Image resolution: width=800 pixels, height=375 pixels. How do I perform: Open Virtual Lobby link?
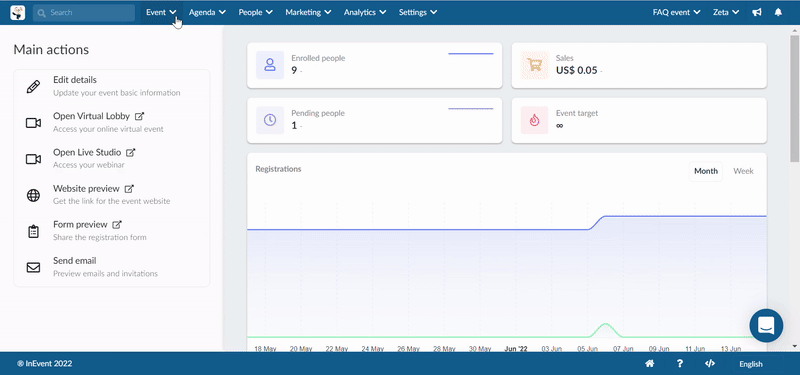pos(91,116)
